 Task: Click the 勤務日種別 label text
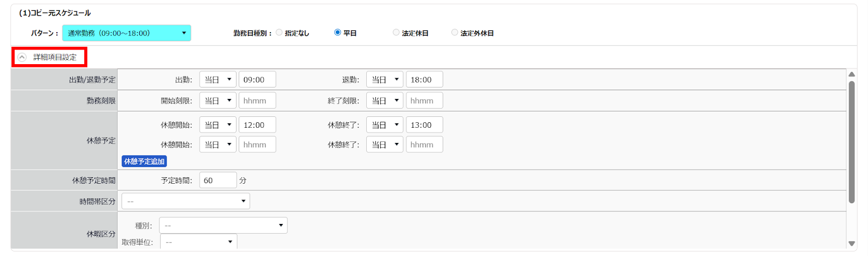(252, 33)
